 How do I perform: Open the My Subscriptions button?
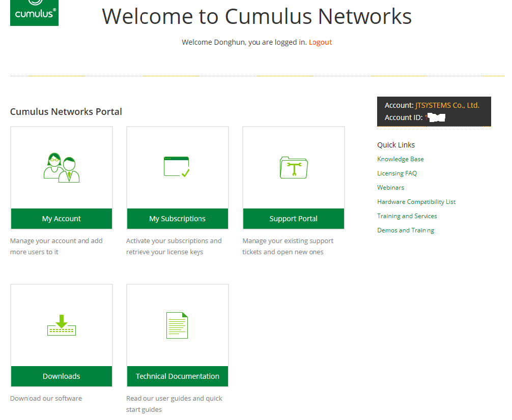click(177, 219)
